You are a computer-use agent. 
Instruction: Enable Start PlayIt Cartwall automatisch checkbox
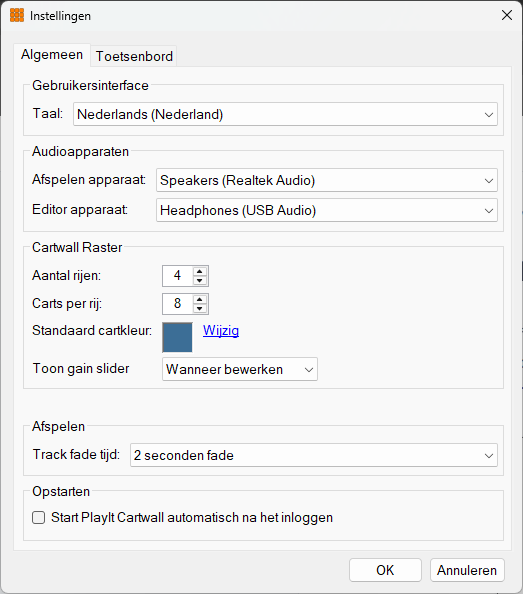tap(39, 517)
